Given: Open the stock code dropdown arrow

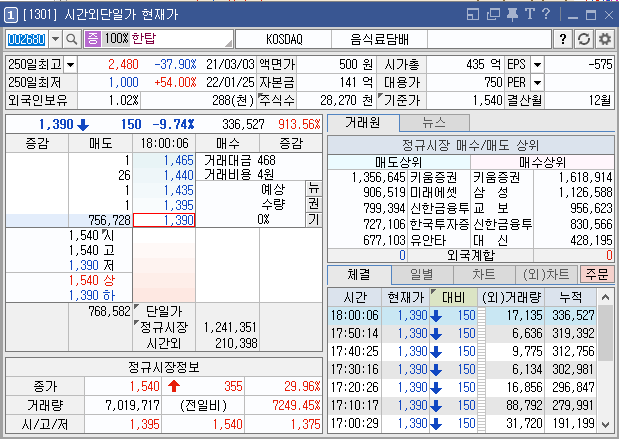Looking at the screenshot, I should tap(55, 39).
